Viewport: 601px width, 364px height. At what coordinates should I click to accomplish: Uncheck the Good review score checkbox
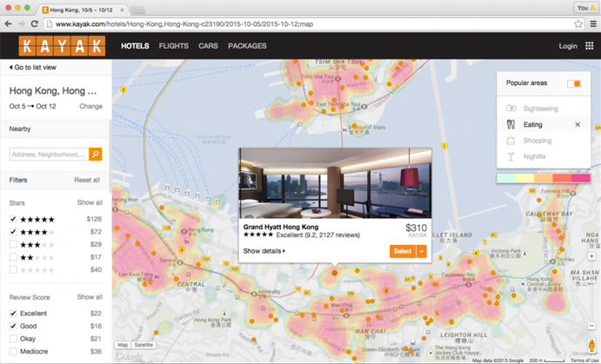pos(13,326)
